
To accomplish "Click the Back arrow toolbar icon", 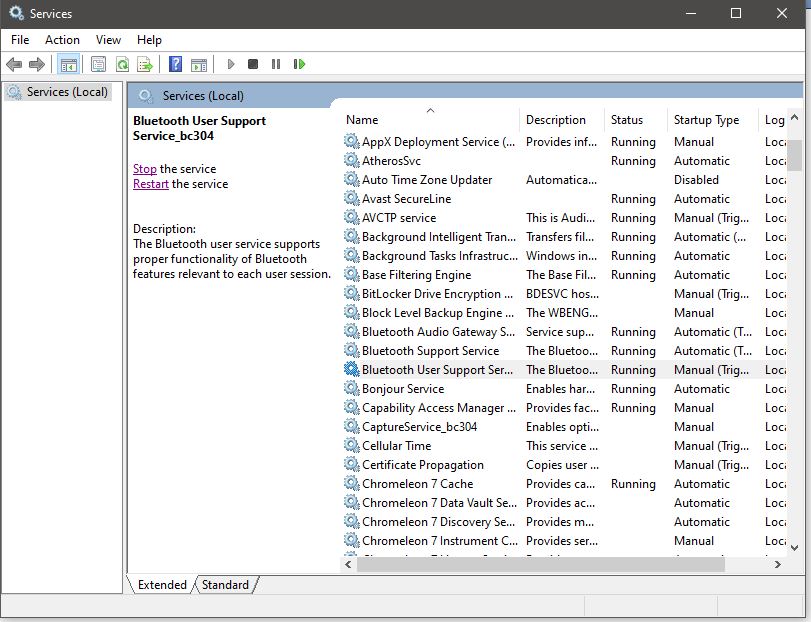I will [x=14, y=64].
